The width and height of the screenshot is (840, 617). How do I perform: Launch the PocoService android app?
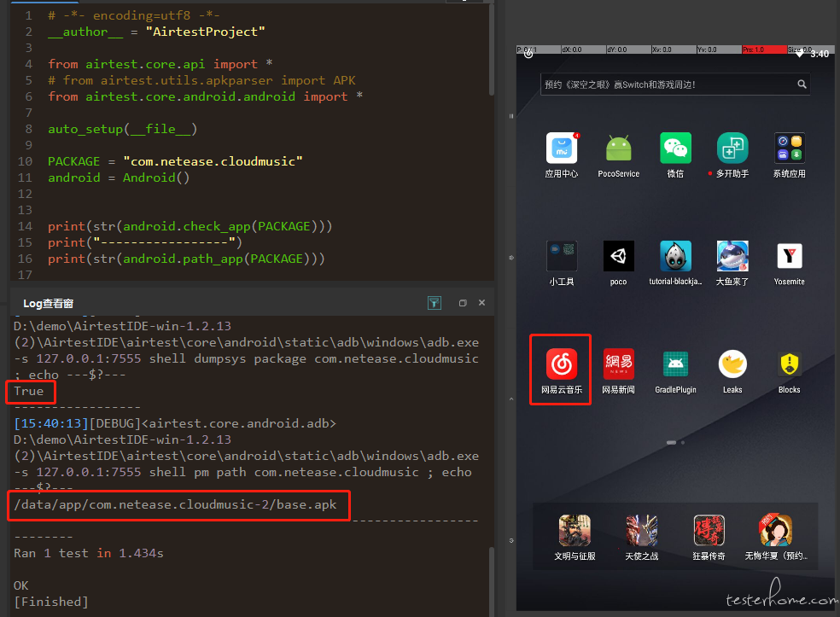tap(618, 148)
